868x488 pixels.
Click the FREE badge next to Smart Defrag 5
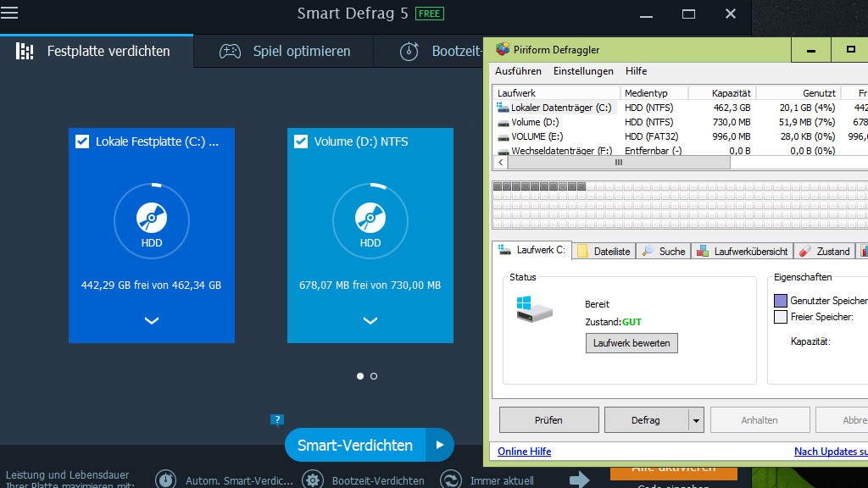point(430,14)
